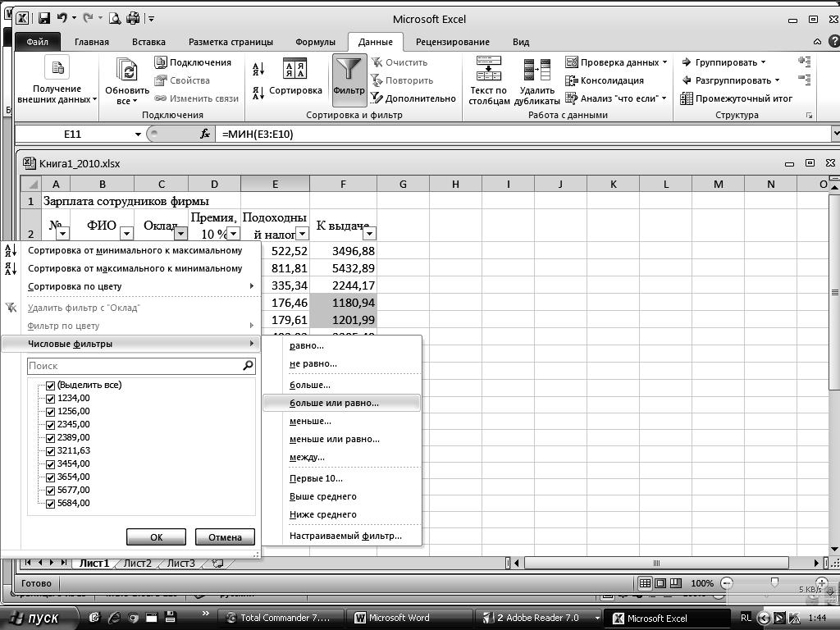Switch to the Формулы ribbon tab
Image resolution: width=840 pixels, height=630 pixels.
point(315,42)
